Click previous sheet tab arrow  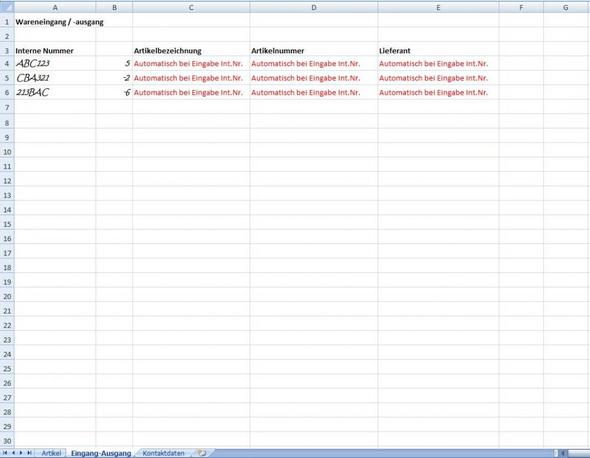click(13, 453)
